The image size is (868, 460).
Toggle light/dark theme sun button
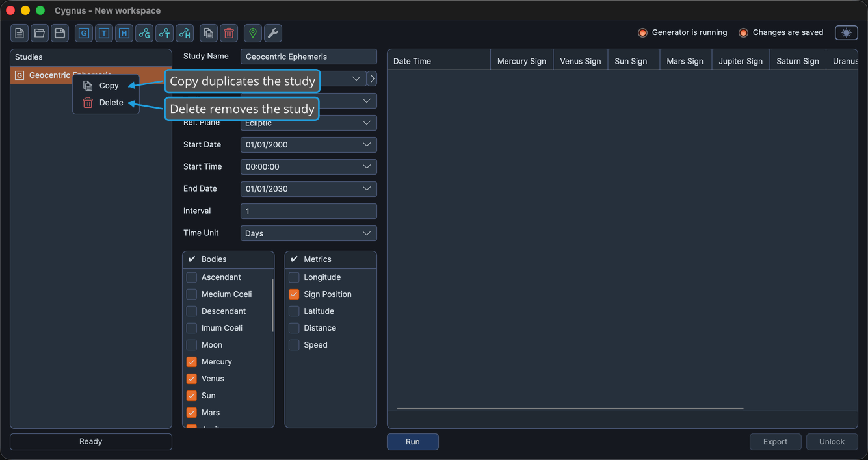847,32
